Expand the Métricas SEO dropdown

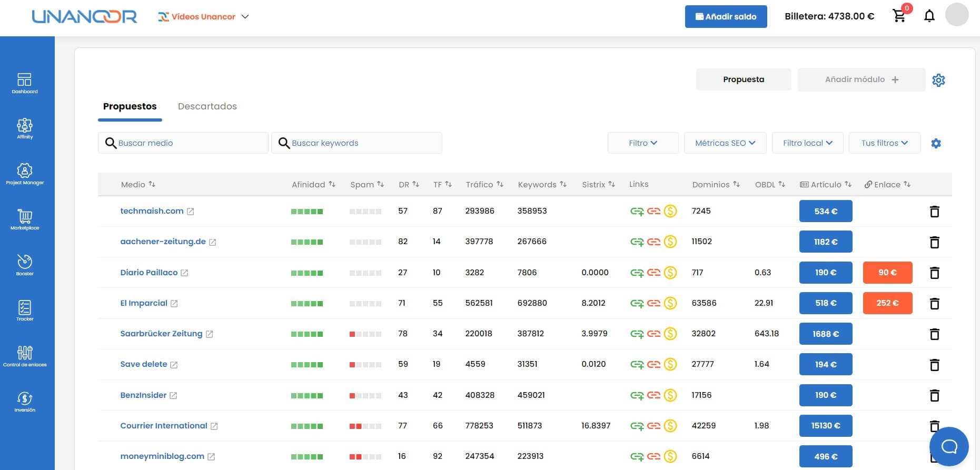coord(725,143)
